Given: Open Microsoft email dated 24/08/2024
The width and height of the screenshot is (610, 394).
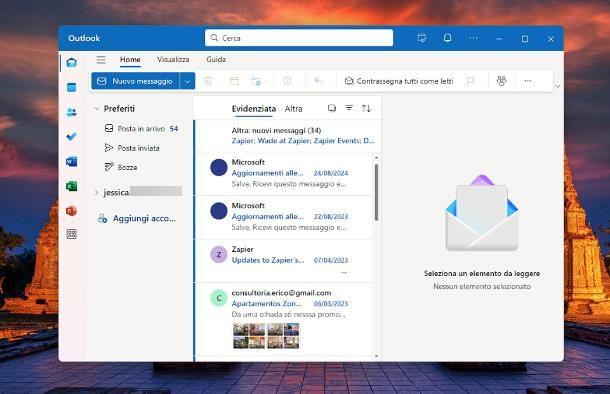Looking at the screenshot, I should (284, 173).
